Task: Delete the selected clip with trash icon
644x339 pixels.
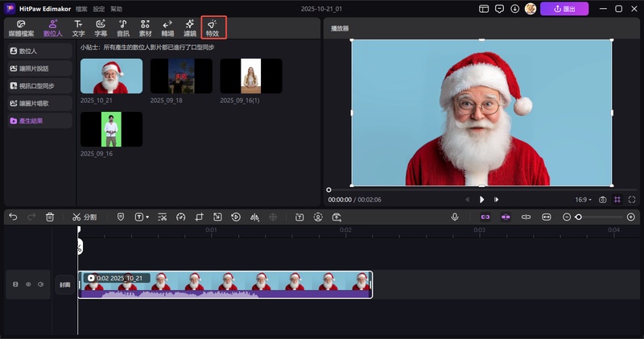Action: [x=50, y=217]
